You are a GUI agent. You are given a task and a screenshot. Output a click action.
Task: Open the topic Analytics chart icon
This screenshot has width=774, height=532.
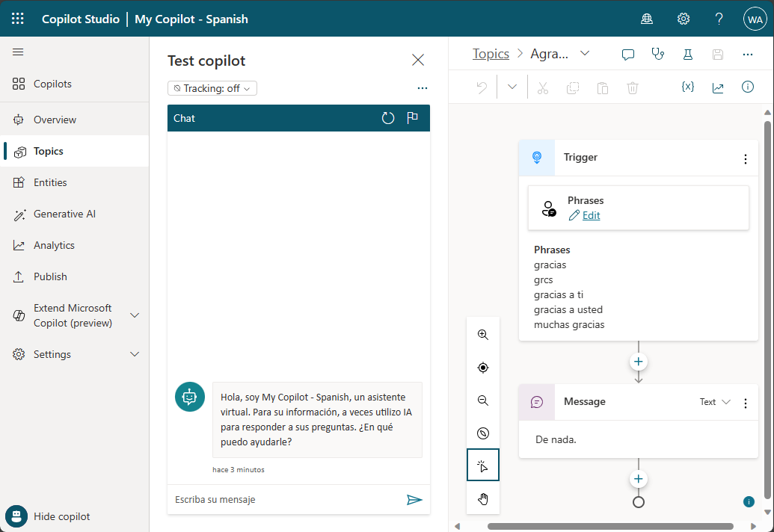(718, 87)
